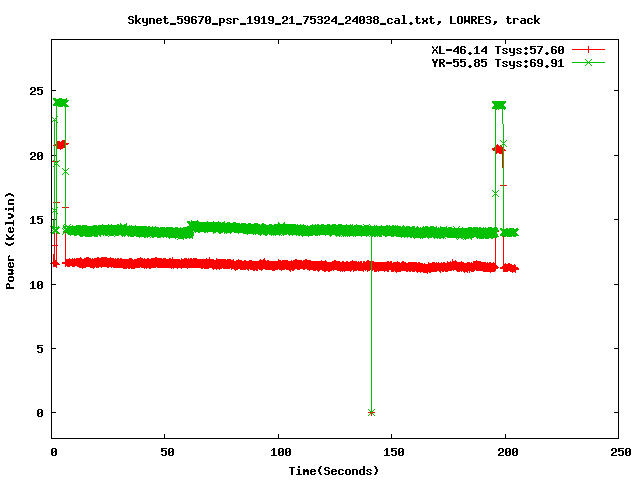Click the red calibration plateau near time zero
640x480 pixels.
pyautogui.click(x=61, y=144)
